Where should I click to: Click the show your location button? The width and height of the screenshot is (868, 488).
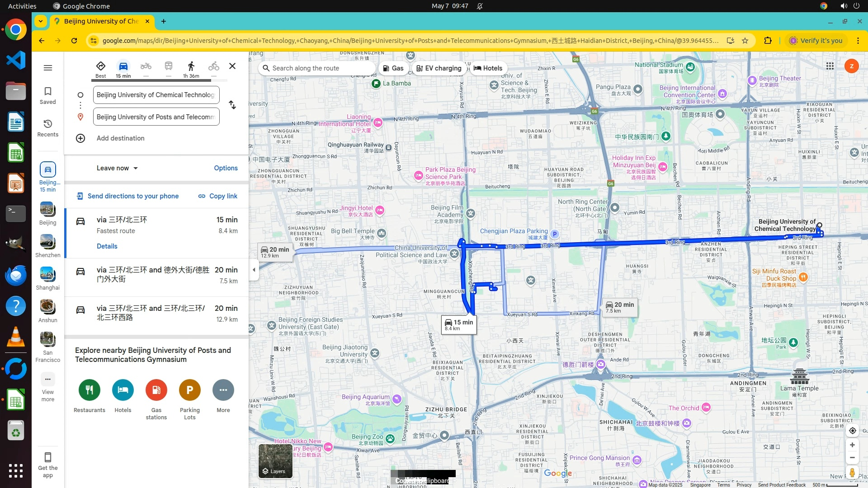tap(852, 431)
